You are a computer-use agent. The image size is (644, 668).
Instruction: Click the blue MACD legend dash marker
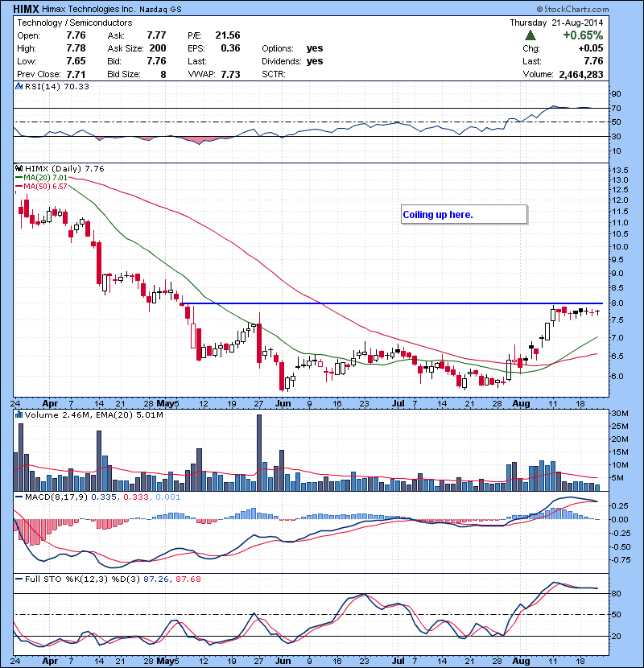(19, 497)
